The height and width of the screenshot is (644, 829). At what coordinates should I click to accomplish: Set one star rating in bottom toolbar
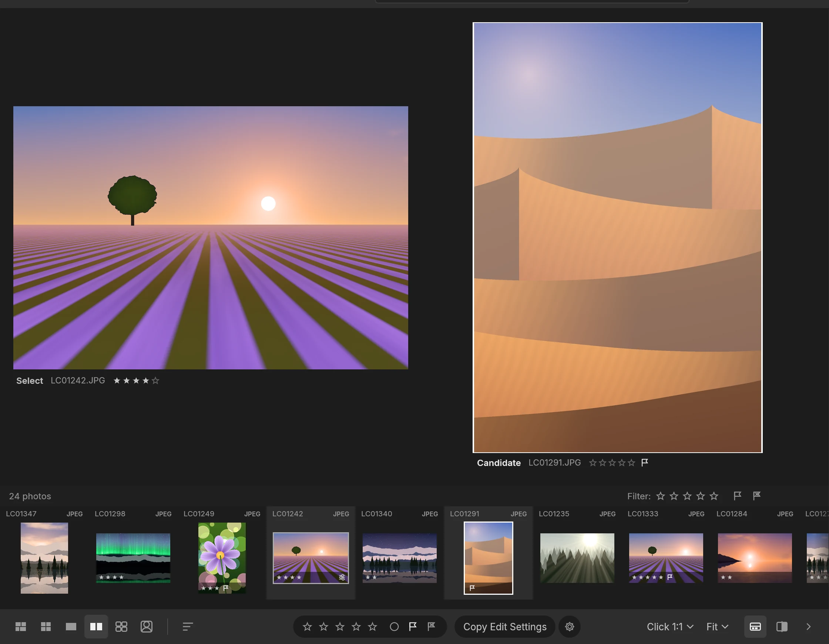point(307,627)
